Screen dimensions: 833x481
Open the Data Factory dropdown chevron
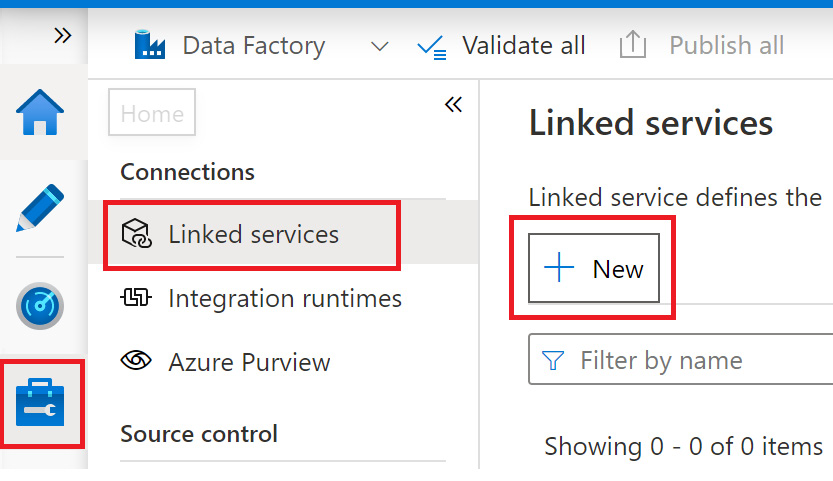click(x=379, y=46)
